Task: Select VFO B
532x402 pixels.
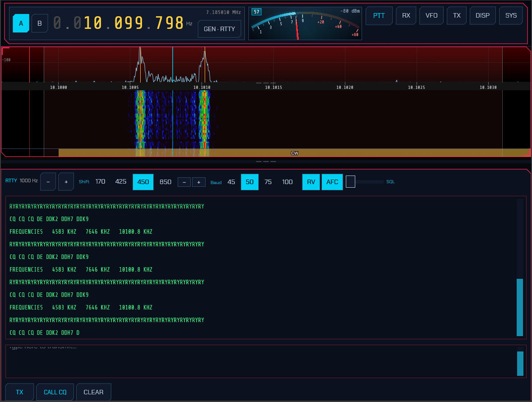Action: coord(40,23)
